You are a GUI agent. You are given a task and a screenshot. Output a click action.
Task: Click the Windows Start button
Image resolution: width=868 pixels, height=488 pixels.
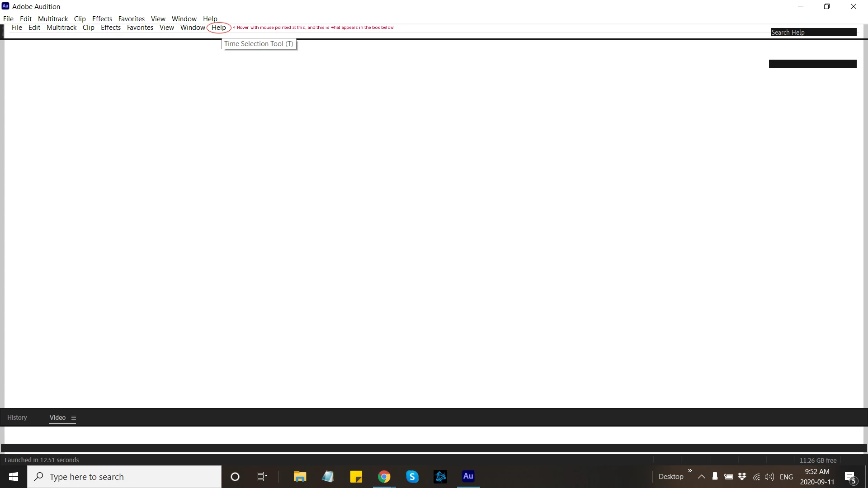click(x=14, y=477)
